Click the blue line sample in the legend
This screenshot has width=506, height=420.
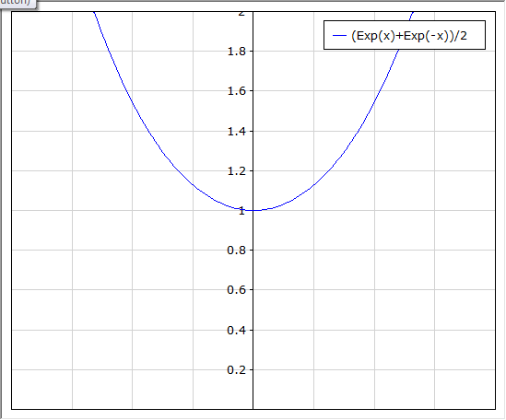339,36
